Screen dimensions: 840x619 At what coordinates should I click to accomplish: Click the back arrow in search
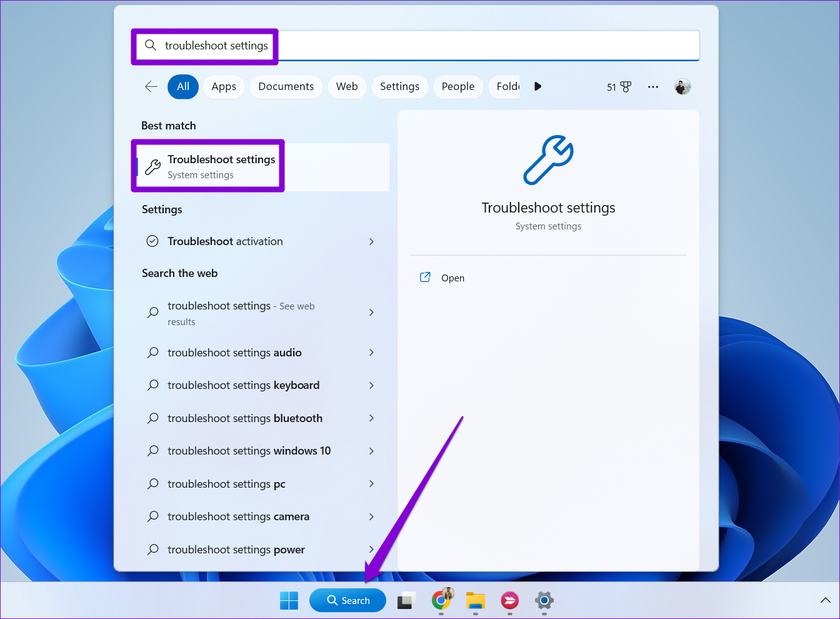point(151,87)
